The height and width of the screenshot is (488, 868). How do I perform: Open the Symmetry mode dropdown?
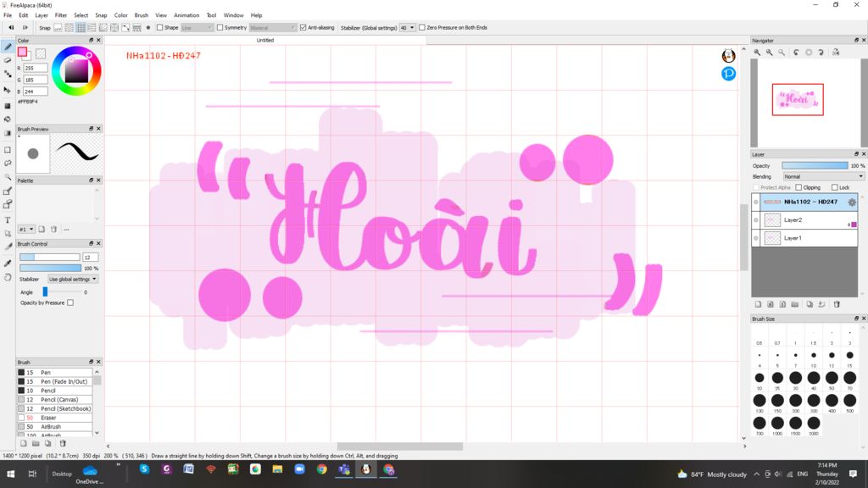(273, 28)
